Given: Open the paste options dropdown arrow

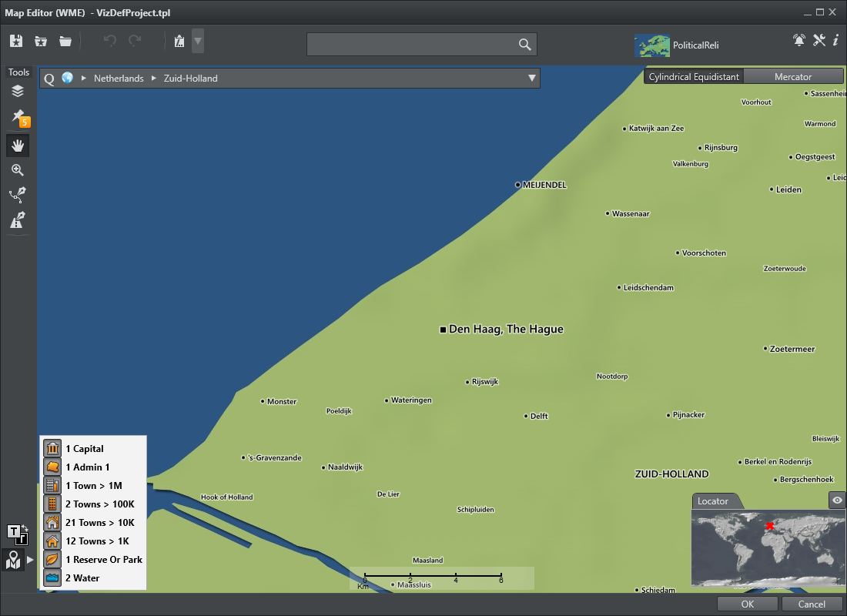Looking at the screenshot, I should [198, 41].
